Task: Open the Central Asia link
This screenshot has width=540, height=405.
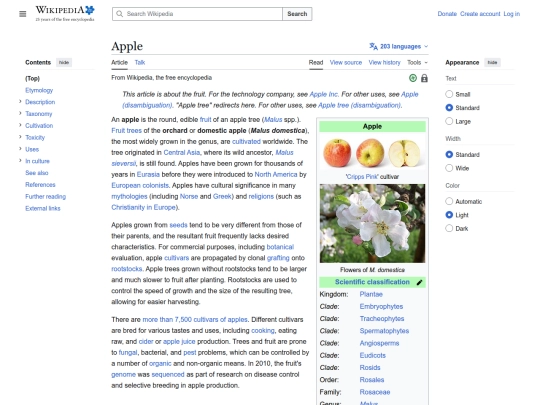Action: (181, 153)
